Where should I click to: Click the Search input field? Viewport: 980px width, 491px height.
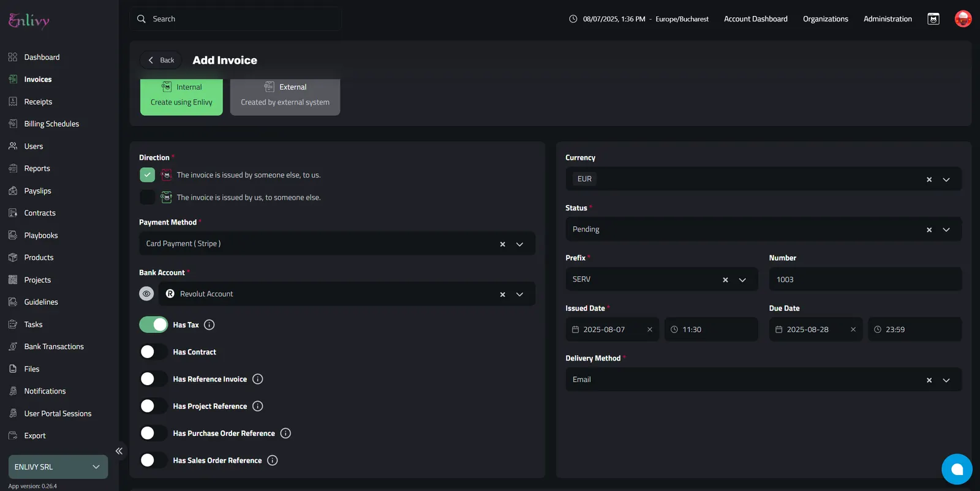click(235, 19)
